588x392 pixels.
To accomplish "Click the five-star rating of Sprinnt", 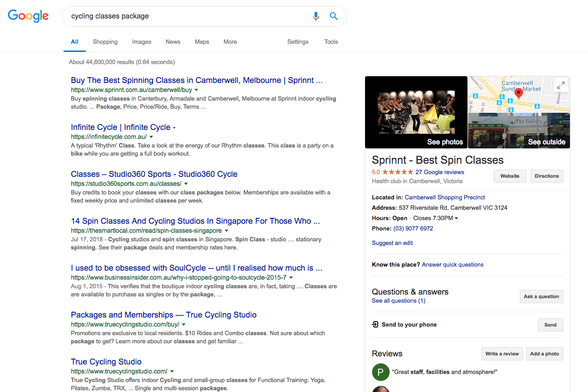I will pos(398,172).
